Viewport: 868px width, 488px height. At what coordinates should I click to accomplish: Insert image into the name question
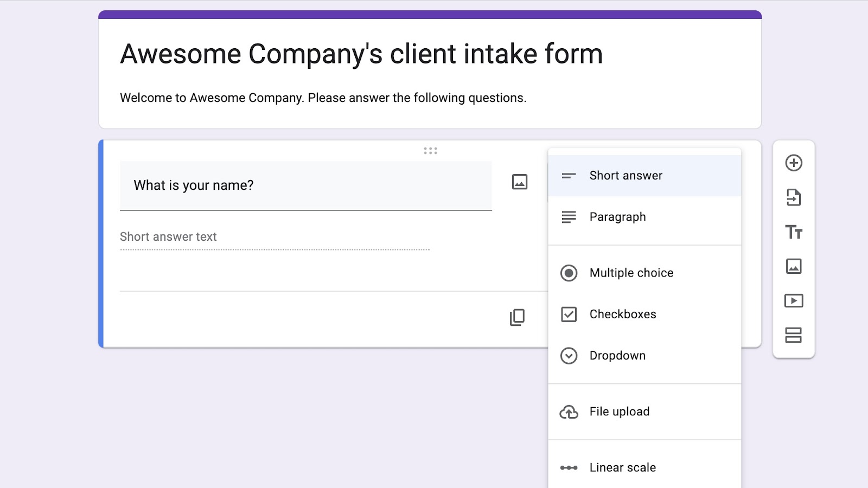pos(520,182)
